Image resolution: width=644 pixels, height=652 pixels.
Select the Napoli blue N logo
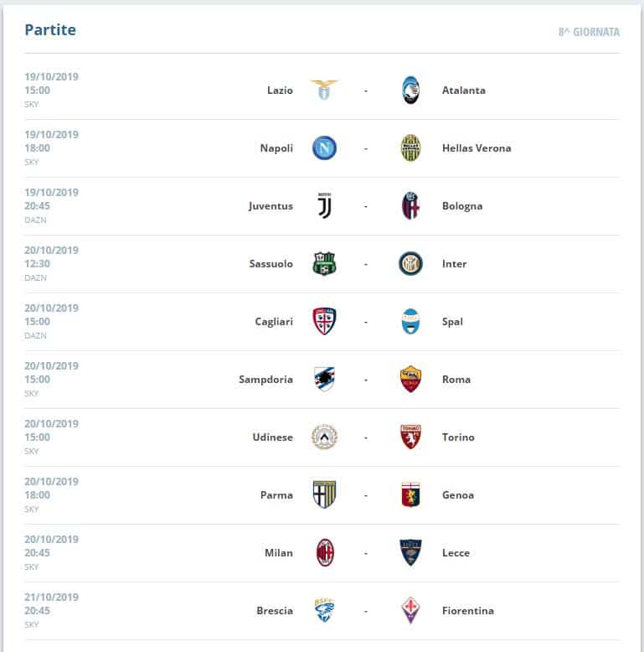[x=324, y=147]
